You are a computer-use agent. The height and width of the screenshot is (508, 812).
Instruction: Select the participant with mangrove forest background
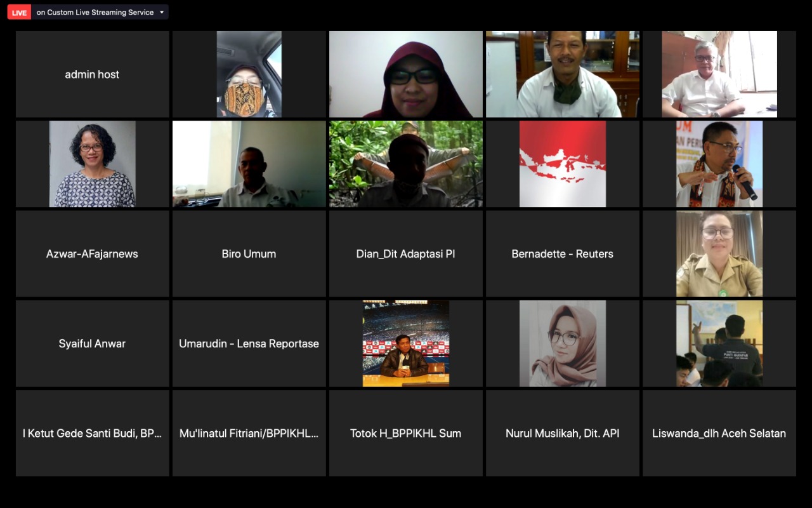[x=405, y=164]
